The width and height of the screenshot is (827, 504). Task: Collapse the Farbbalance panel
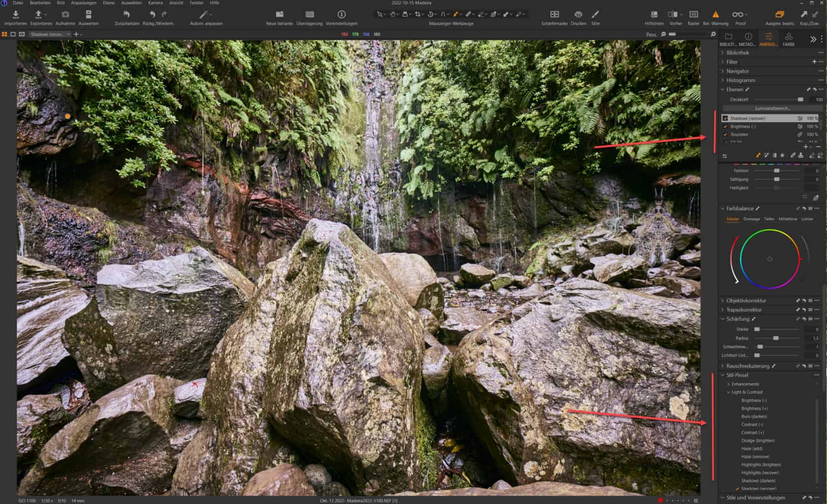click(x=723, y=209)
